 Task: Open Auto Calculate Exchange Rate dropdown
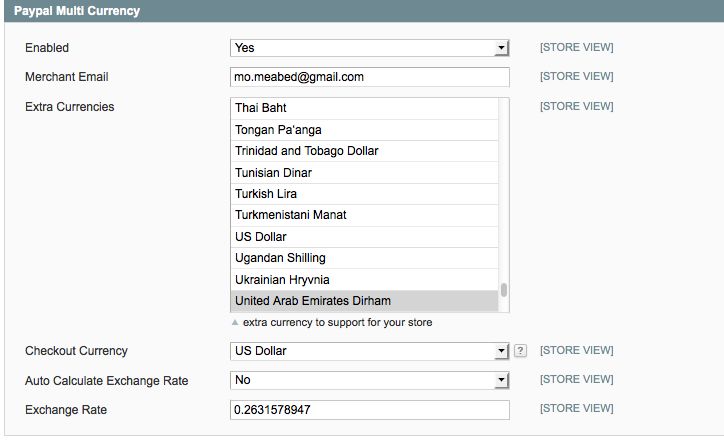coord(369,380)
